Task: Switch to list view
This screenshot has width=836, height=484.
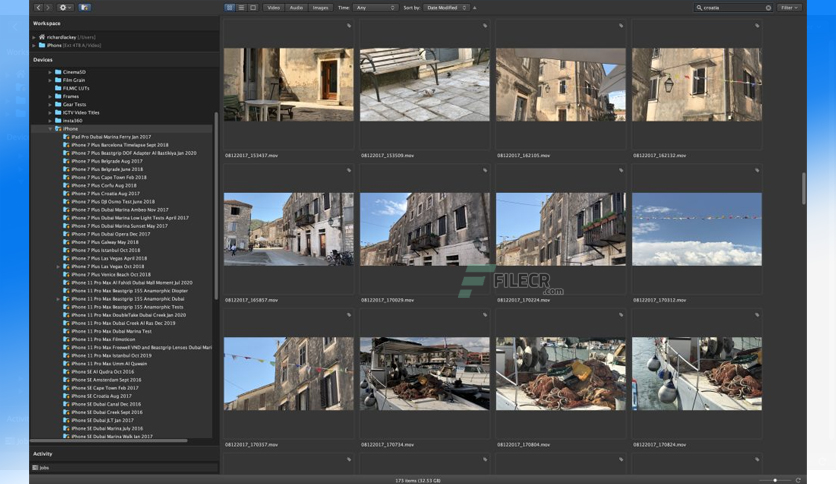Action: point(242,7)
